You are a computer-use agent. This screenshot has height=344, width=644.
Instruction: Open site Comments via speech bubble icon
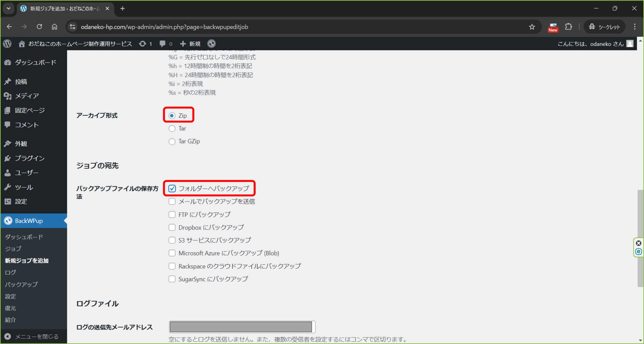click(x=8, y=125)
